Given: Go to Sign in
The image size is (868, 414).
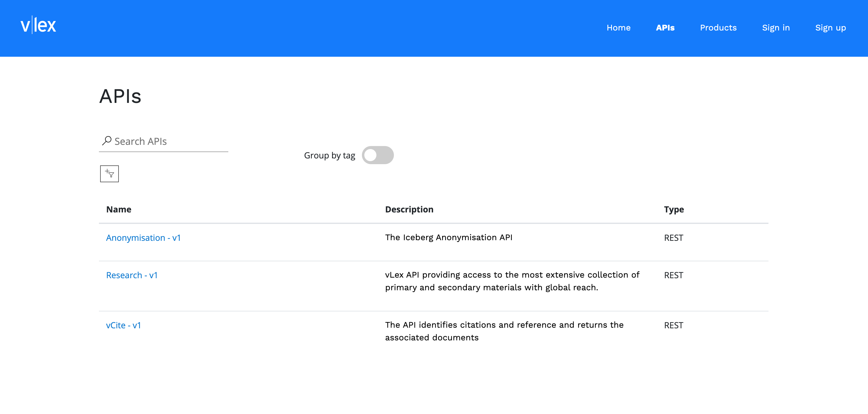Looking at the screenshot, I should pyautogui.click(x=776, y=28).
